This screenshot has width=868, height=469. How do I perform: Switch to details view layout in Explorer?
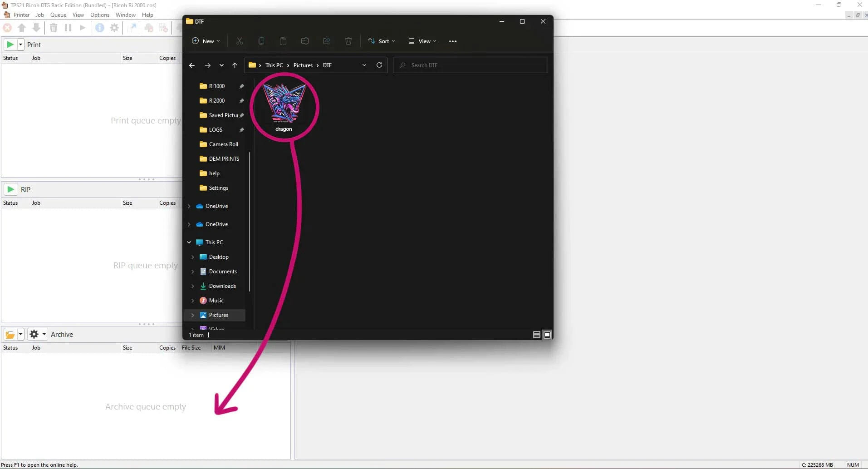[536, 335]
